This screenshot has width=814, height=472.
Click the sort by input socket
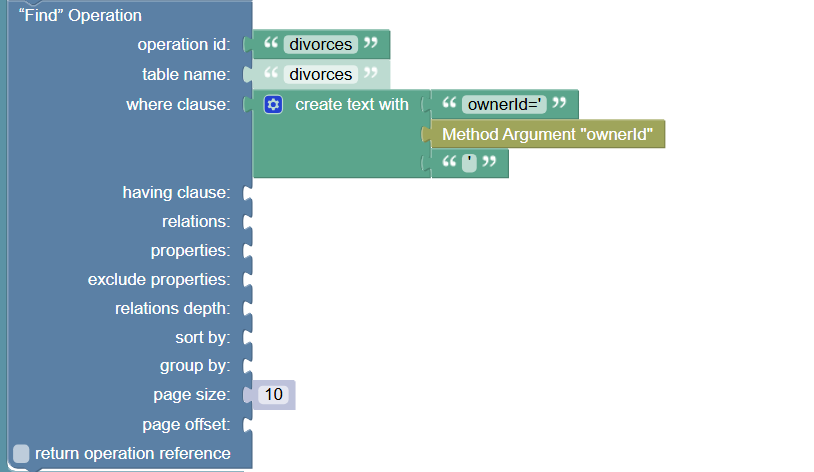[x=248, y=338]
